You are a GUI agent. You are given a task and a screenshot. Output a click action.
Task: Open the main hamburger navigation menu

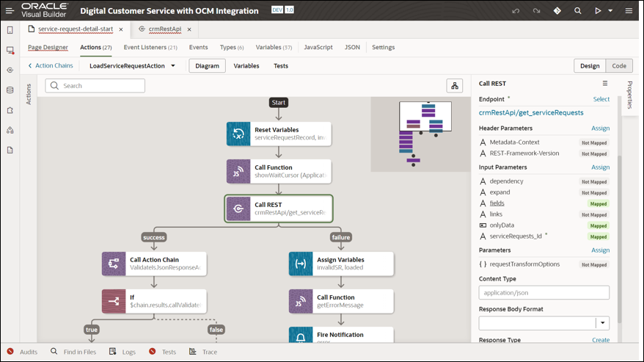[10, 11]
